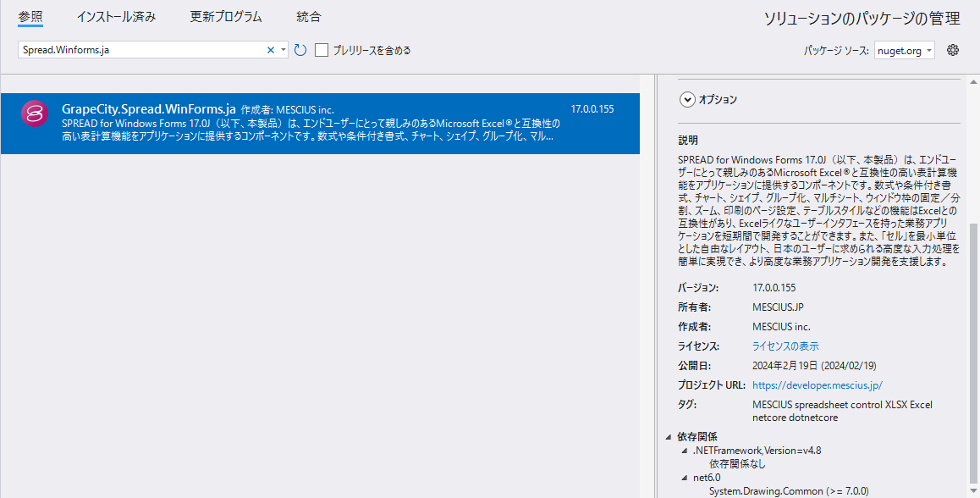Select the 参照 tab
980x498 pixels.
(30, 17)
